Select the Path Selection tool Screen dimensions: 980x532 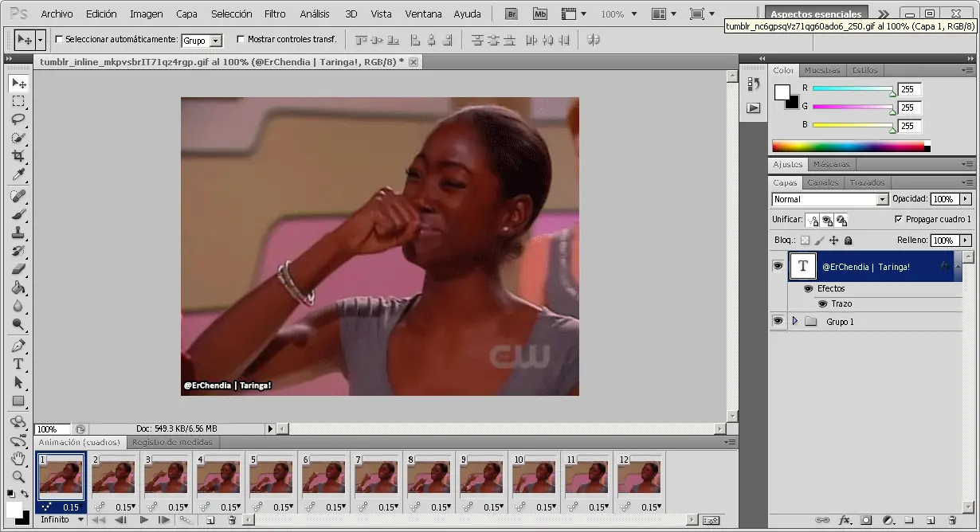click(18, 382)
